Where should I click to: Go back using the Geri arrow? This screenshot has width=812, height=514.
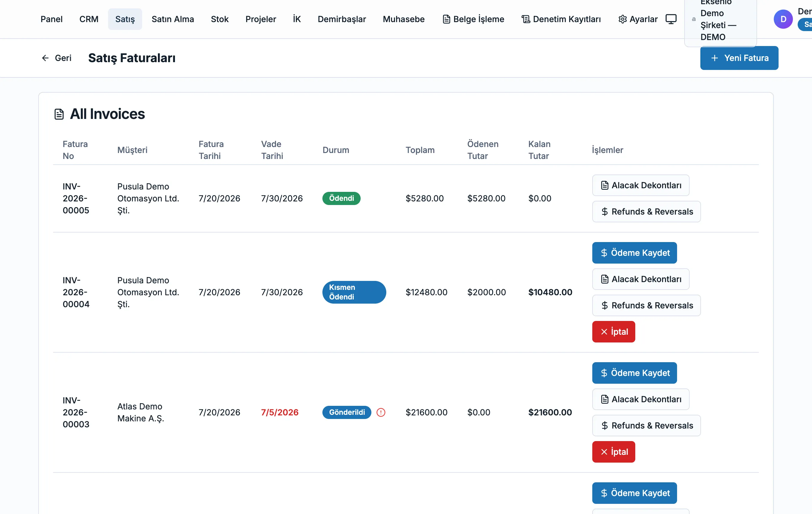point(56,58)
